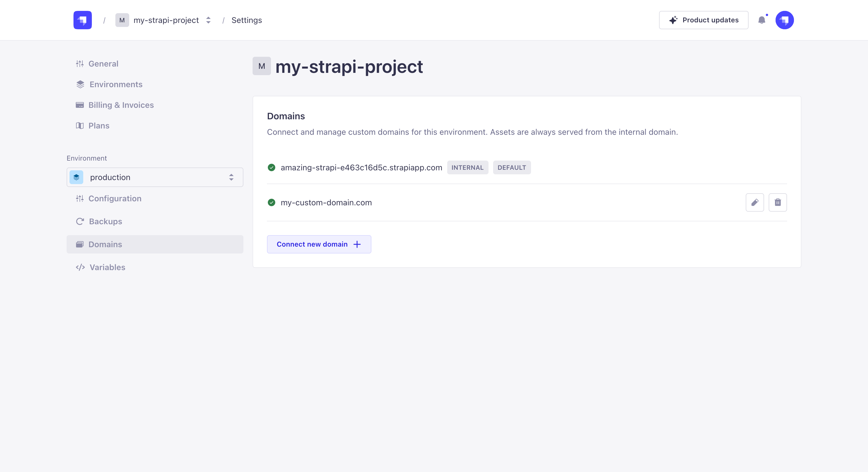Click the green status check beside my-custom-domain.com
Screen dimensions: 868x472
click(271, 202)
